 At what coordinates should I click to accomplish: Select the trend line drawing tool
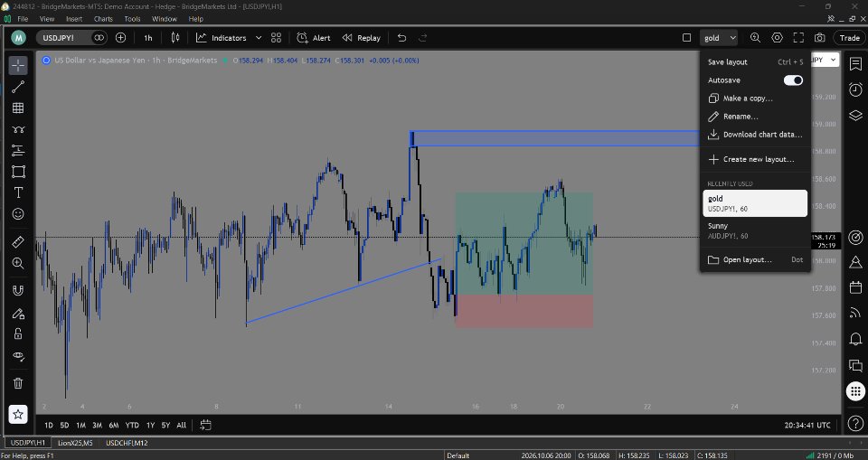tap(18, 87)
